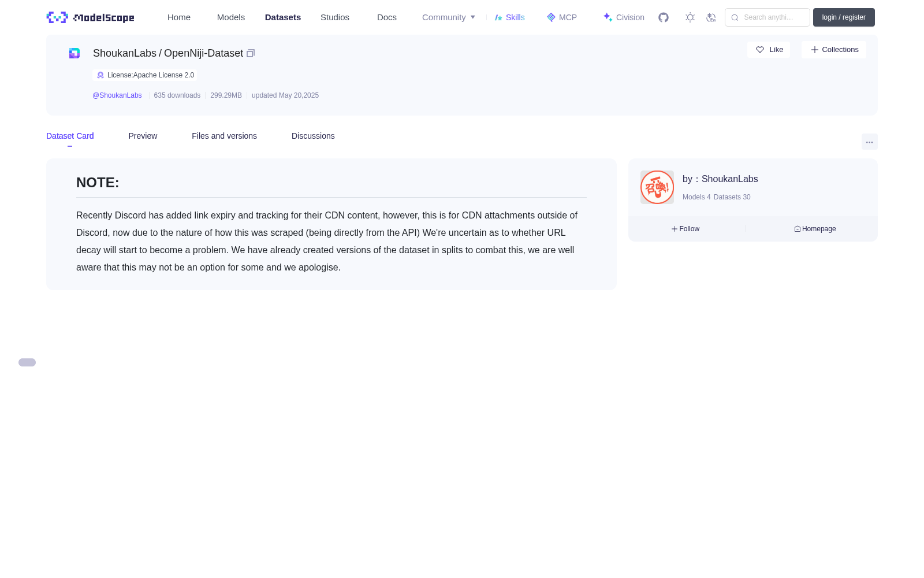
Task: Switch language with the translate icon
Action: coord(711,17)
